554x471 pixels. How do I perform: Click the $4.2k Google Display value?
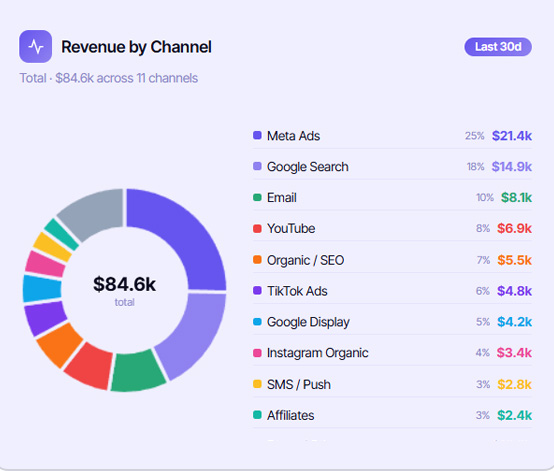[x=514, y=322]
